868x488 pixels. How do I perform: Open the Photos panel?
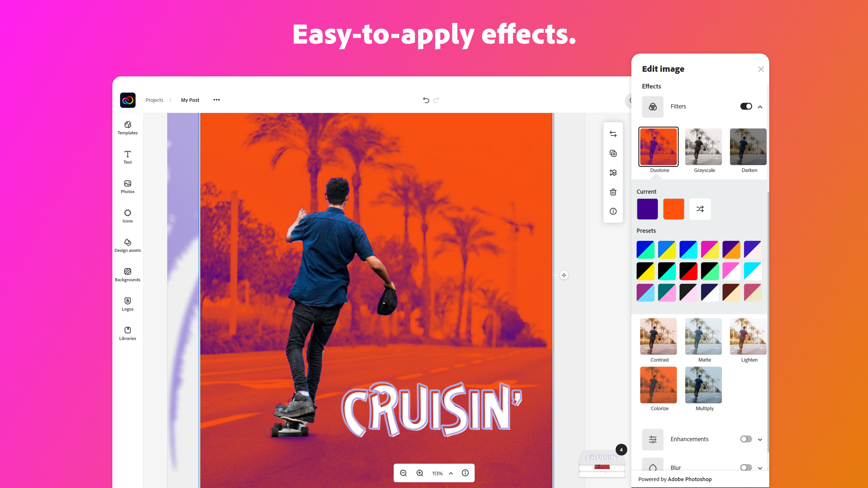(127, 186)
